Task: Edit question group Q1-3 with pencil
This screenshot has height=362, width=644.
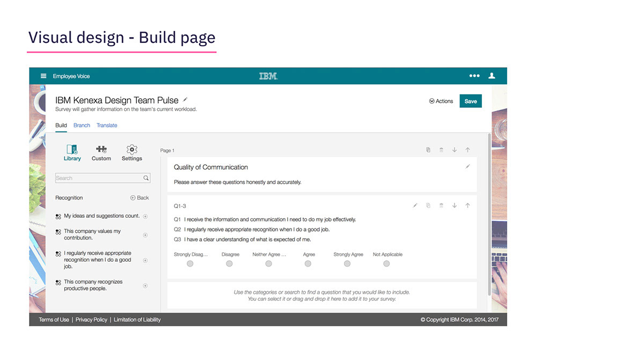Action: click(415, 205)
